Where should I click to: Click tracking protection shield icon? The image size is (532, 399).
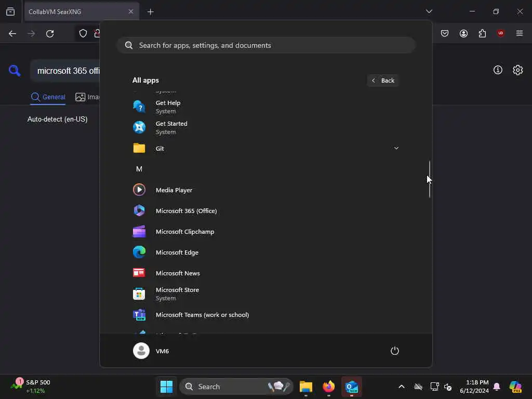pos(83,33)
